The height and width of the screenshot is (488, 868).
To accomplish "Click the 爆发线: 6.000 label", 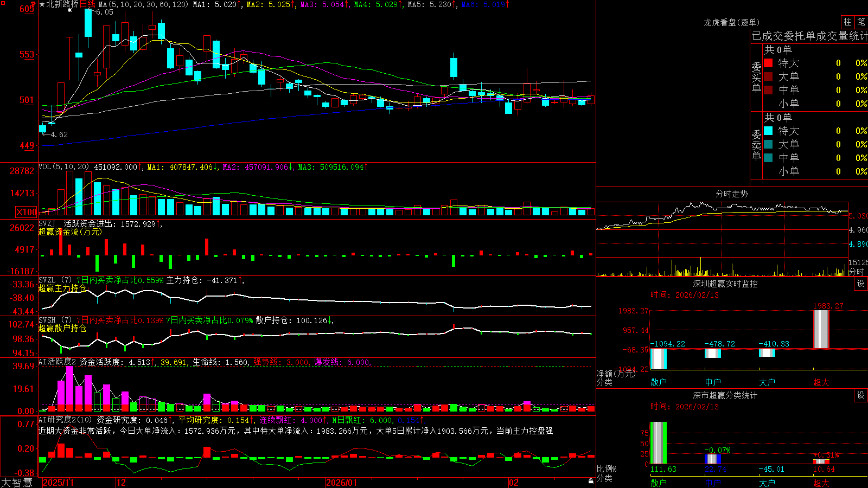I will coord(342,362).
